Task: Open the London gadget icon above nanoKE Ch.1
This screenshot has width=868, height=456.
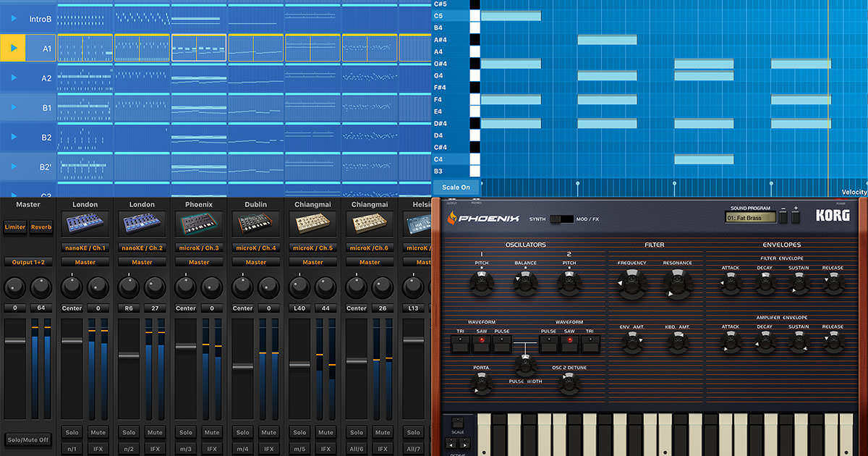Action: pos(85,224)
